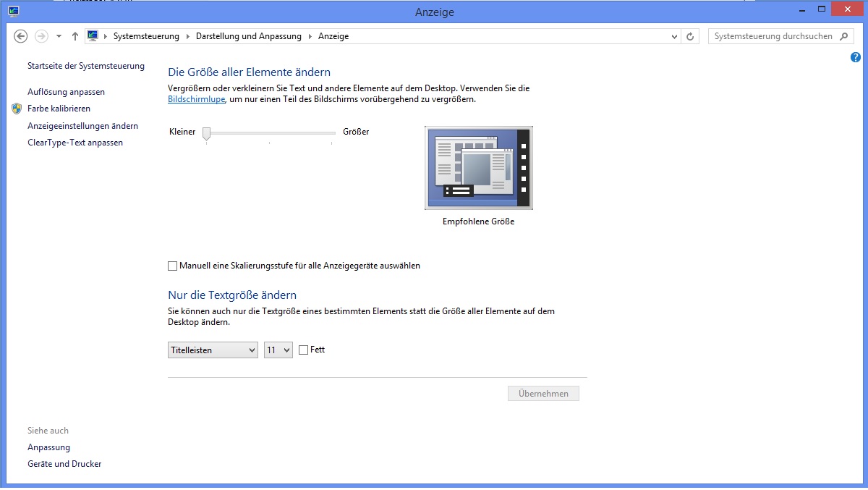Enable Manuell eine Skalierungsstufe checkbox

click(x=172, y=266)
